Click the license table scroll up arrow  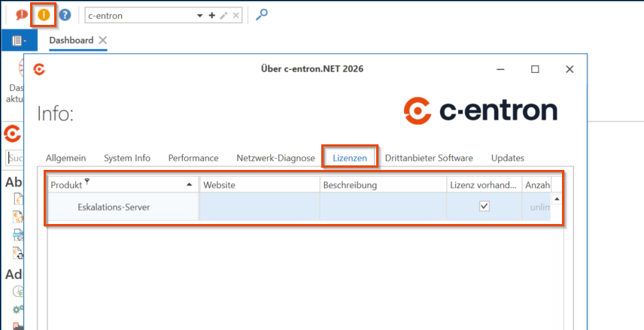(x=557, y=199)
